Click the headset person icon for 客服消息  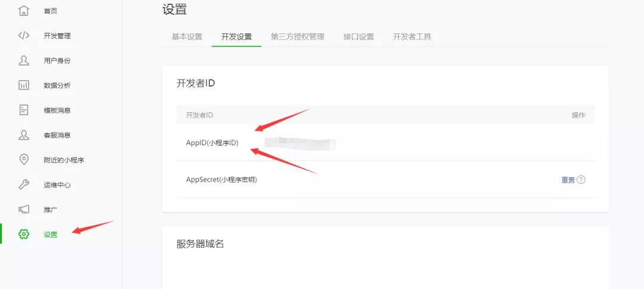coord(24,135)
